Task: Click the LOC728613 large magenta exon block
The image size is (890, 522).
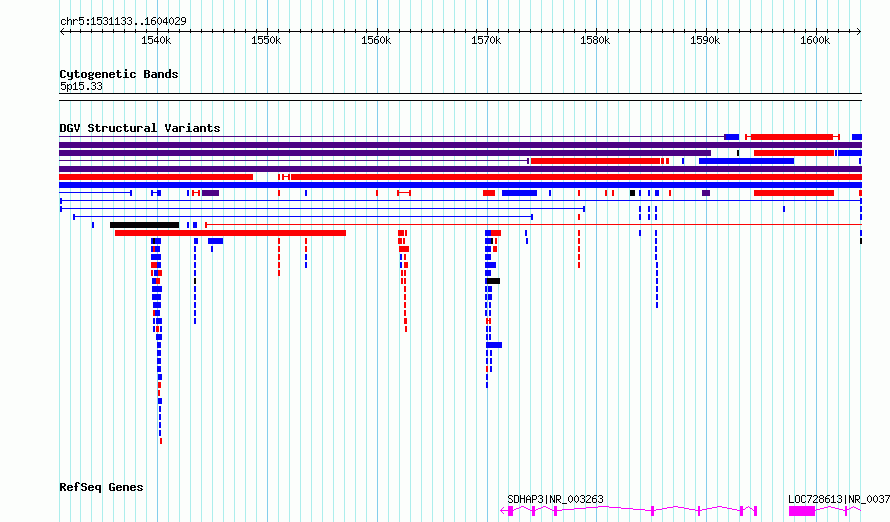Action: click(x=802, y=511)
